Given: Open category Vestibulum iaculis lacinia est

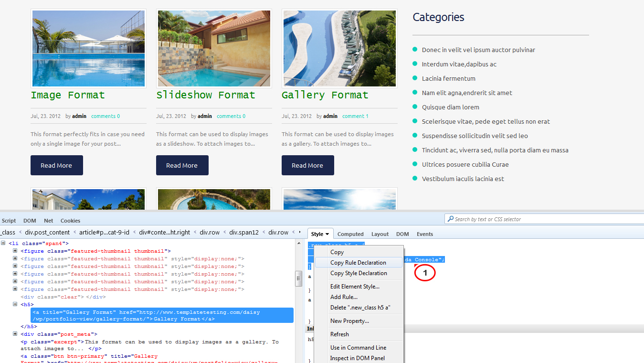Looking at the screenshot, I should point(463,179).
